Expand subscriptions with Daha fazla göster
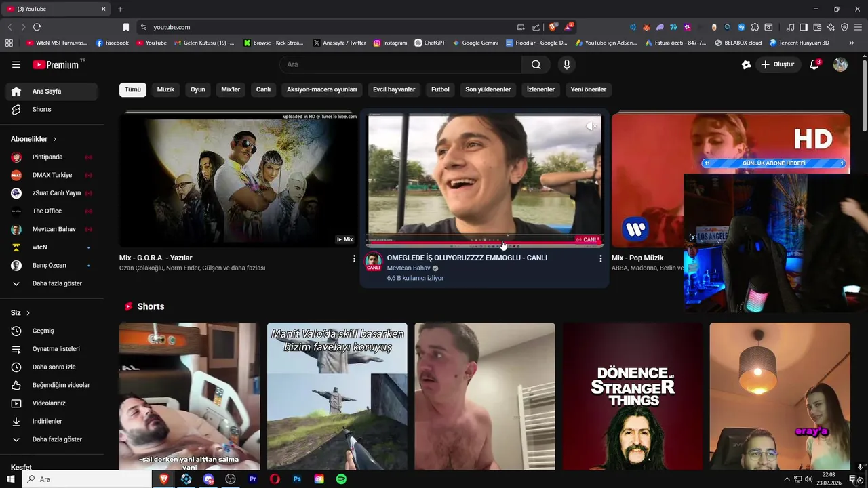 tap(52, 283)
